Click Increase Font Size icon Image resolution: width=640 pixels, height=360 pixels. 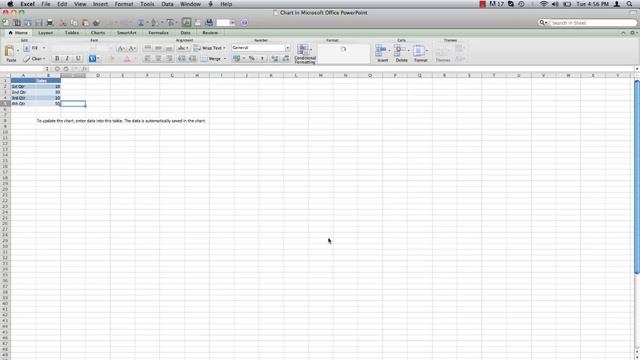click(x=121, y=48)
